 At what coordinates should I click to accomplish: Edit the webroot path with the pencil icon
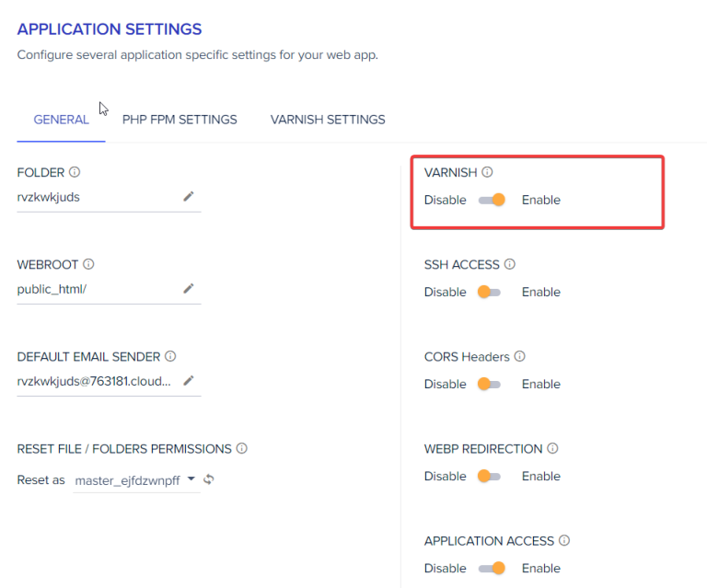tap(189, 288)
